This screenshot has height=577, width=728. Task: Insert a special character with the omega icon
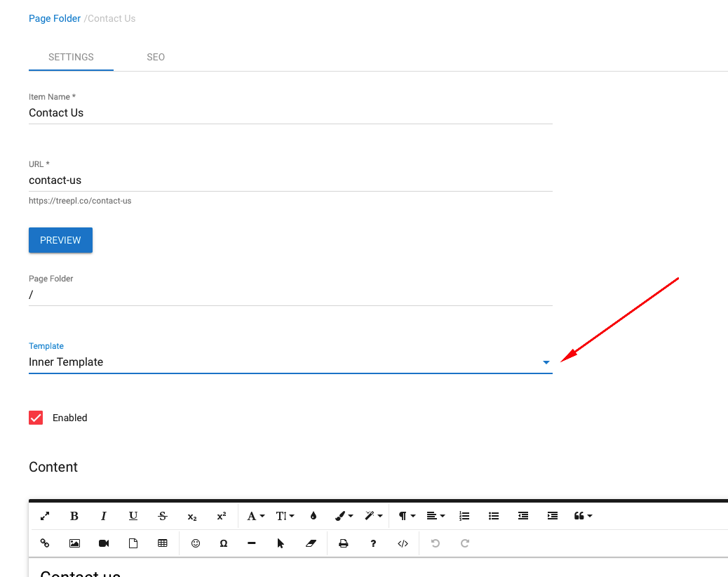click(x=223, y=543)
